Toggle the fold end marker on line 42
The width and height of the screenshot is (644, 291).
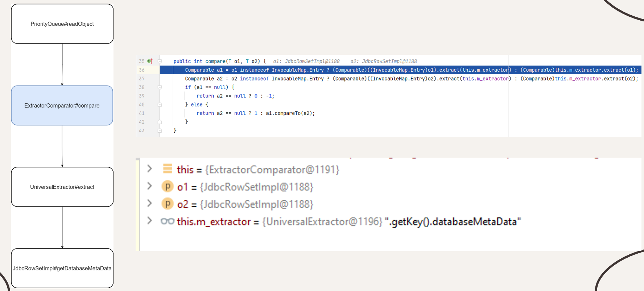click(160, 122)
